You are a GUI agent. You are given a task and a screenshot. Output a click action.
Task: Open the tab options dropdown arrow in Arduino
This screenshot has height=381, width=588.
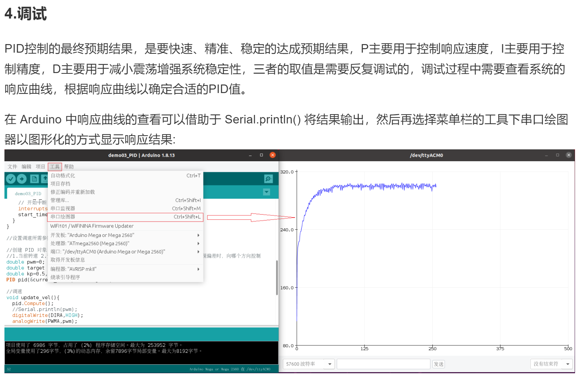(267, 192)
